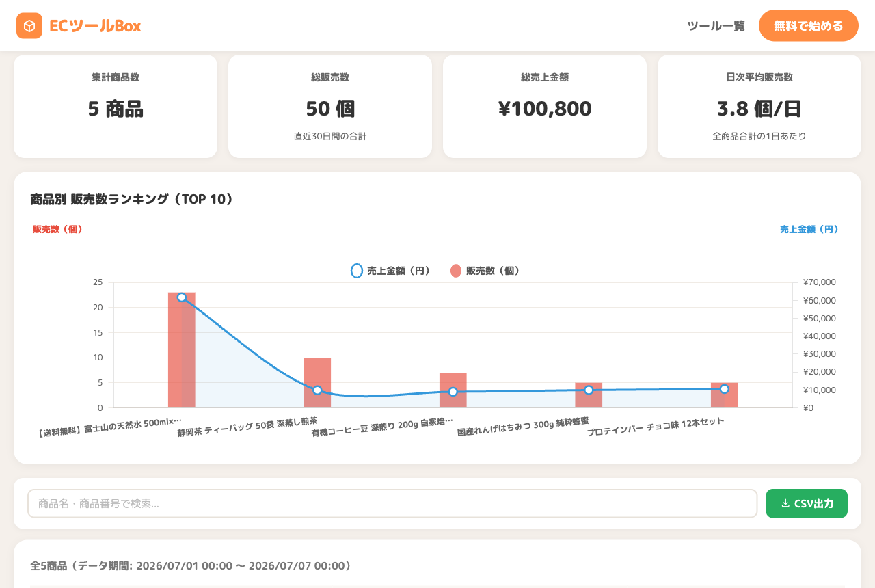Click the プロテインバー チョコ味 sales bar
This screenshot has height=588, width=875.
pos(725,395)
